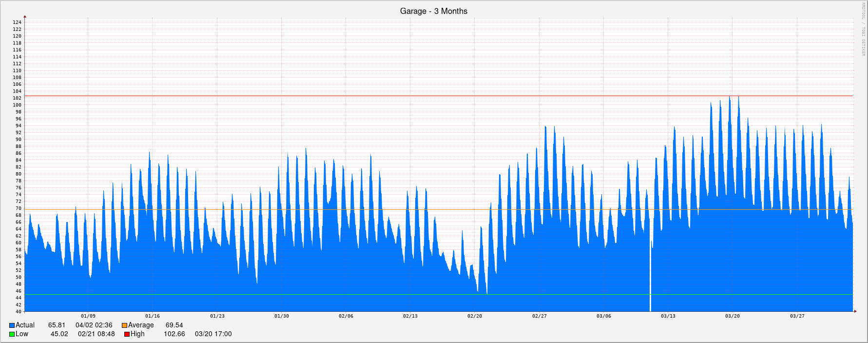Click the Actual value 65.81 in the legend
This screenshot has width=868, height=343.
[57, 325]
